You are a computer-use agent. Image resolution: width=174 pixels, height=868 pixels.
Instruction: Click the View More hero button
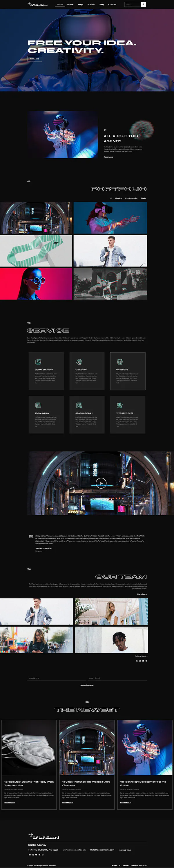pos(35,59)
